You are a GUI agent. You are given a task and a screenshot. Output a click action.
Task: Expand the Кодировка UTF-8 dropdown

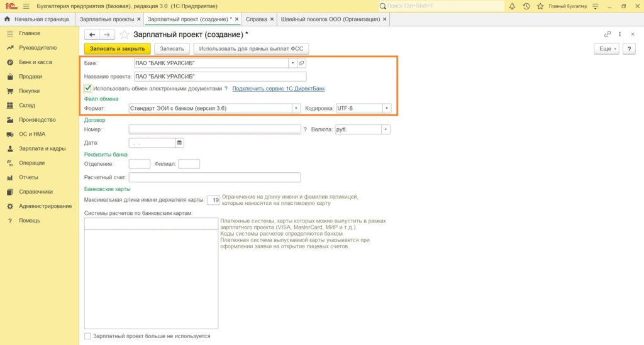point(386,109)
